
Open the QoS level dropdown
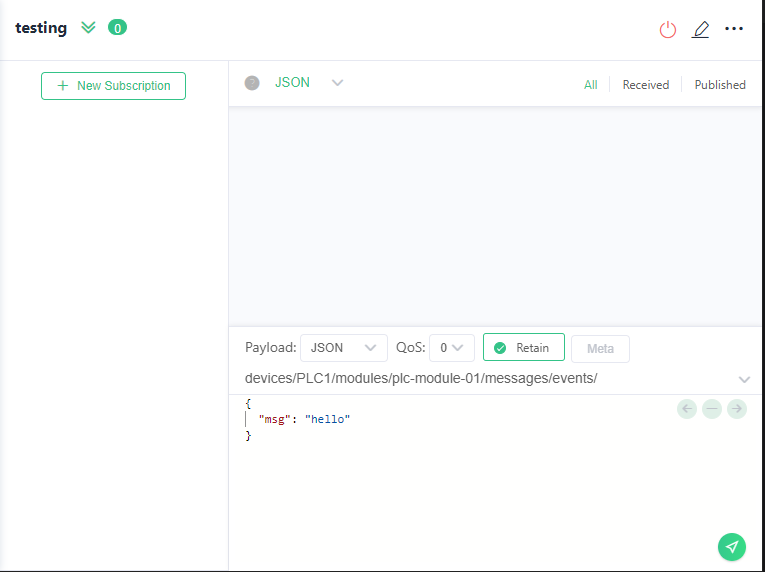click(451, 348)
